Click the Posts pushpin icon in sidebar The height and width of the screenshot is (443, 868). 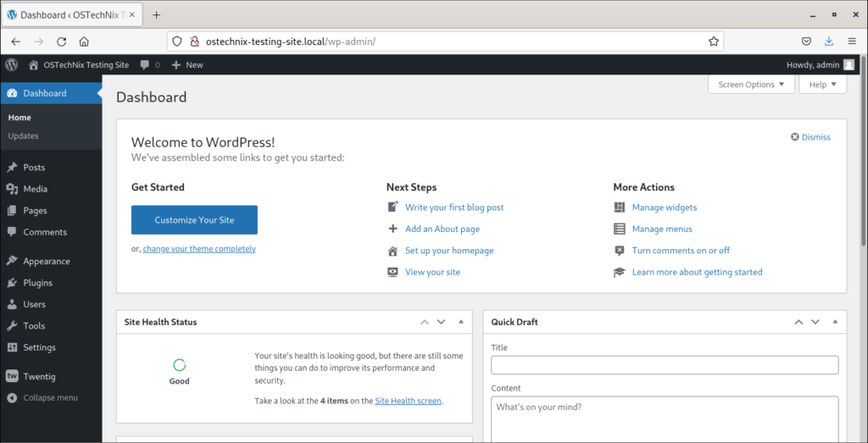[x=12, y=168]
